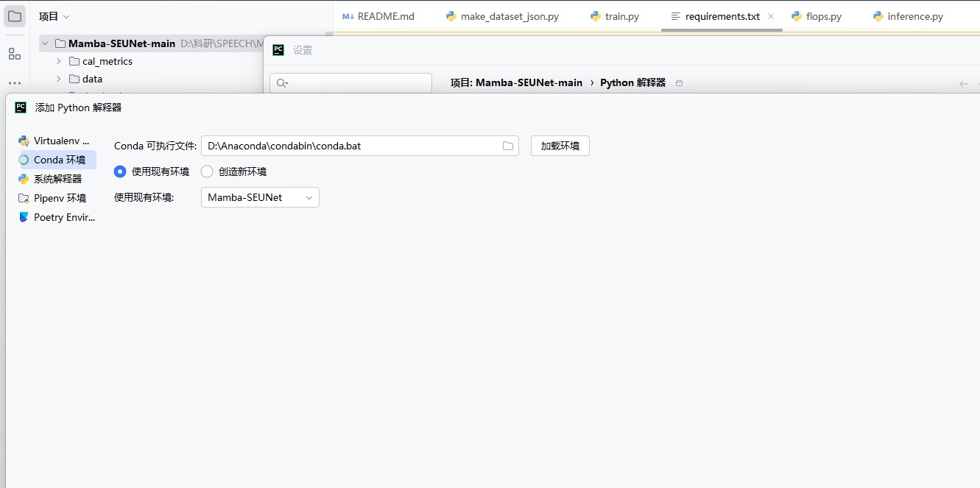Click PyCharm logo in Add Python Interpreter dialog

21,107
